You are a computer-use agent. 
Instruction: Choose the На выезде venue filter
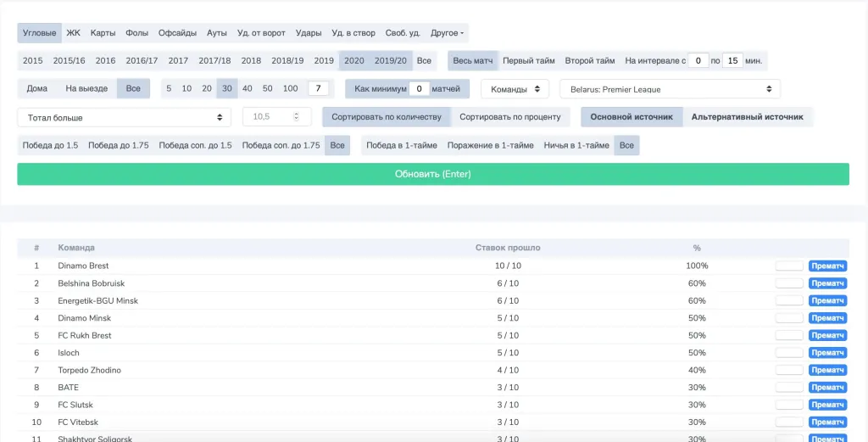point(86,88)
